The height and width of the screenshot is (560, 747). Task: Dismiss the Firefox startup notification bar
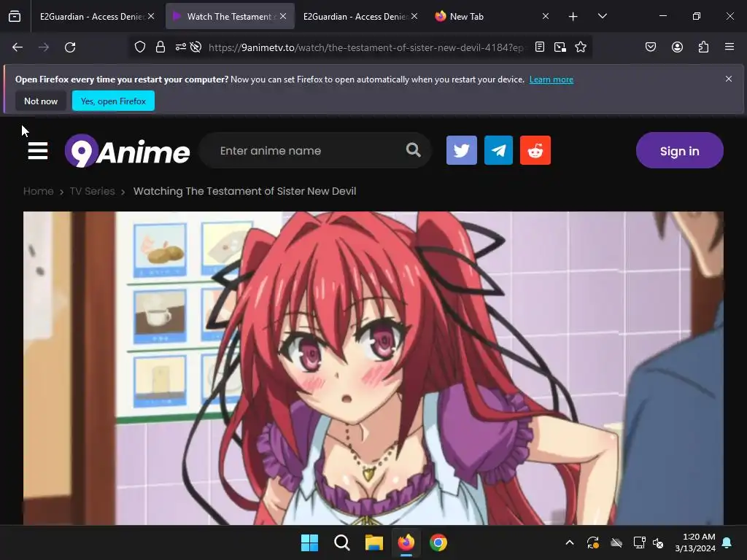coord(729,79)
